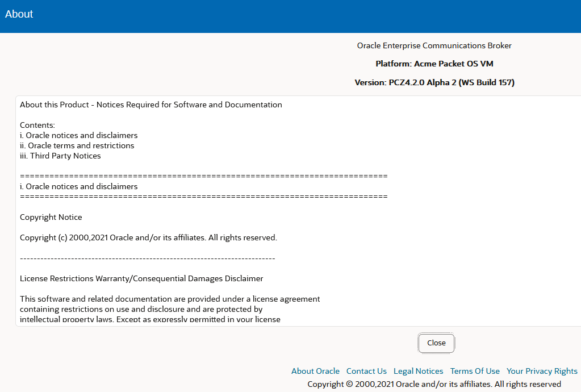Click 'Copyright Notice' heading in notices
This screenshot has height=392, width=581.
pos(51,217)
